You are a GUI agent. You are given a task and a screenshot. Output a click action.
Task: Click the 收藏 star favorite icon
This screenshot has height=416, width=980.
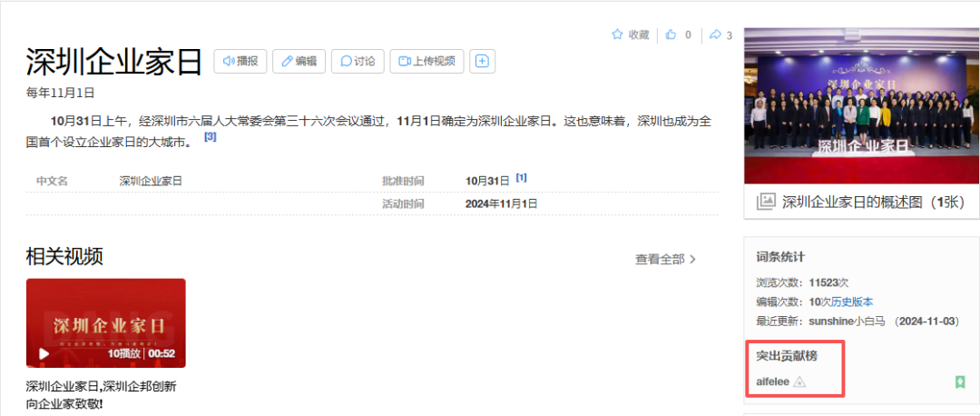click(x=617, y=35)
